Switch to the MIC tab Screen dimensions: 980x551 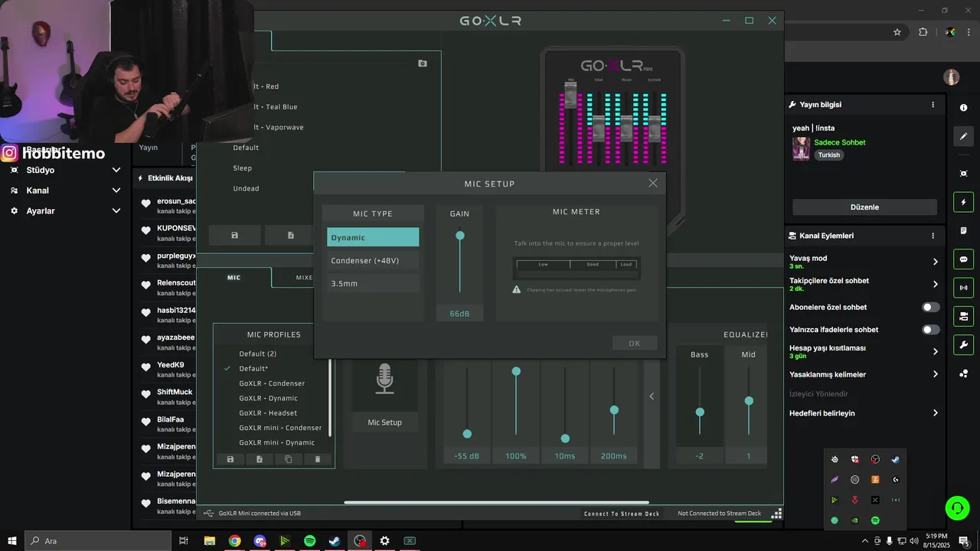click(x=234, y=277)
